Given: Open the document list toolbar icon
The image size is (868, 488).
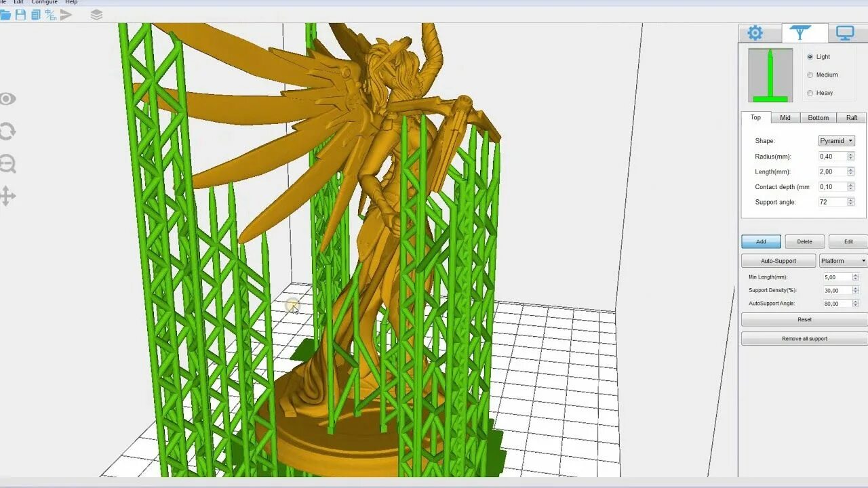Looking at the screenshot, I should [35, 14].
